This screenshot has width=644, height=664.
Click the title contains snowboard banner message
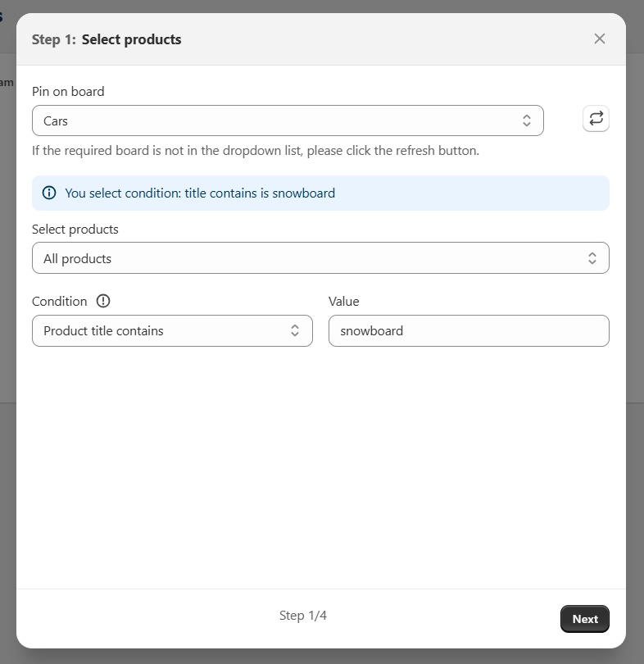pyautogui.click(x=200, y=193)
